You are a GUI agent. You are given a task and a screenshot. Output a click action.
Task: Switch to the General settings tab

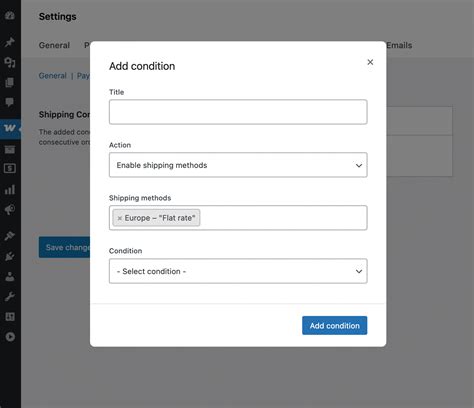(54, 45)
